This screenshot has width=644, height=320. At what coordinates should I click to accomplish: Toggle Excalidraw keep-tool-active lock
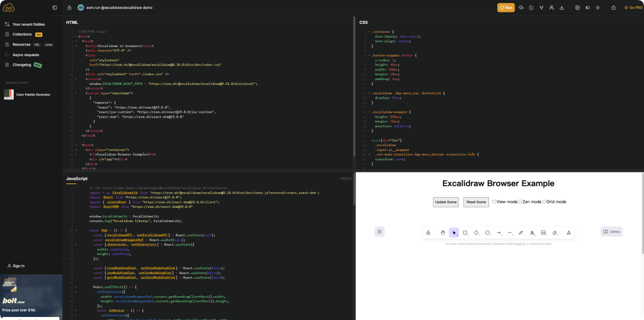428,233
